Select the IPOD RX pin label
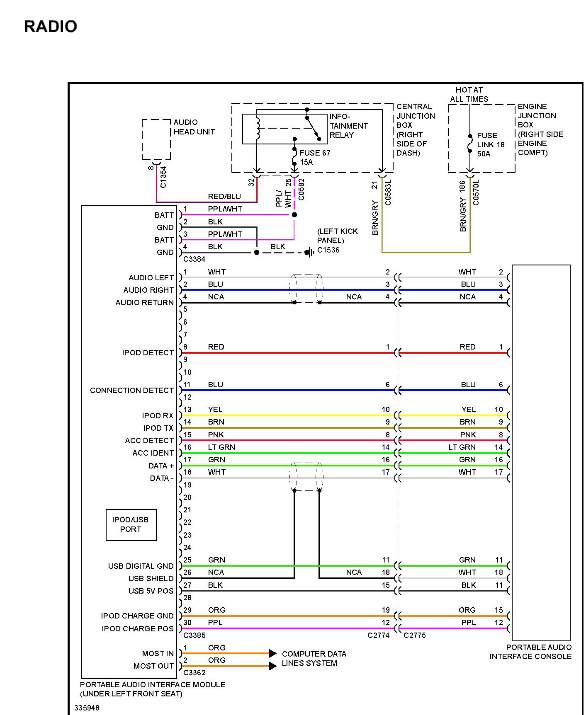Viewport: 586px width, 715px height. 158,415
